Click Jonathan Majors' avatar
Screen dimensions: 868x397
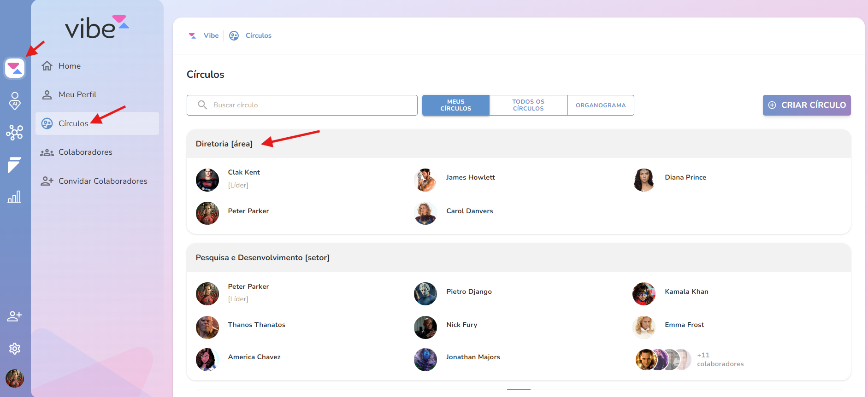coord(425,360)
